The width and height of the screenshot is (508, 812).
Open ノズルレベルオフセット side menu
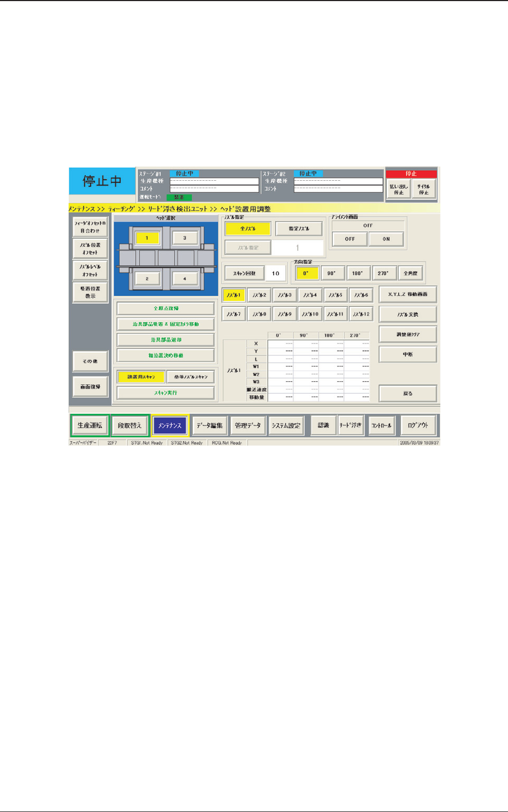[90, 271]
